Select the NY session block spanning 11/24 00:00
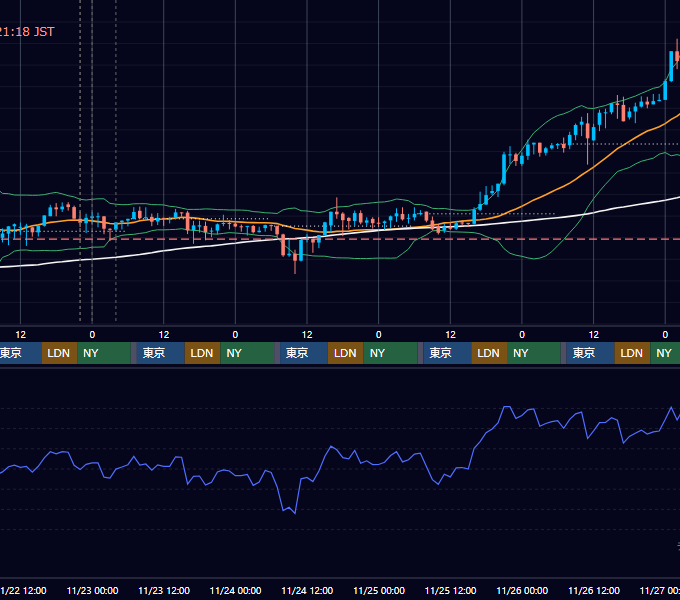 (x=247, y=353)
